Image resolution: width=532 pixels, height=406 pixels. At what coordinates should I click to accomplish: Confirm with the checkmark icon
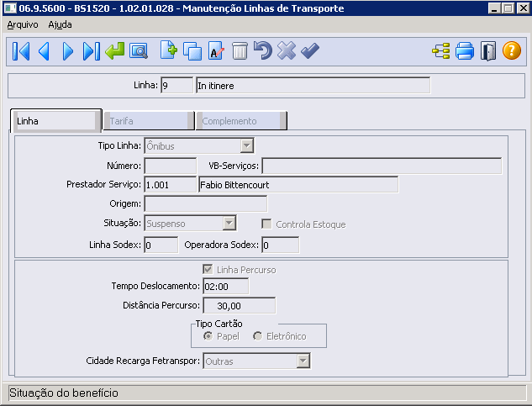tap(310, 51)
